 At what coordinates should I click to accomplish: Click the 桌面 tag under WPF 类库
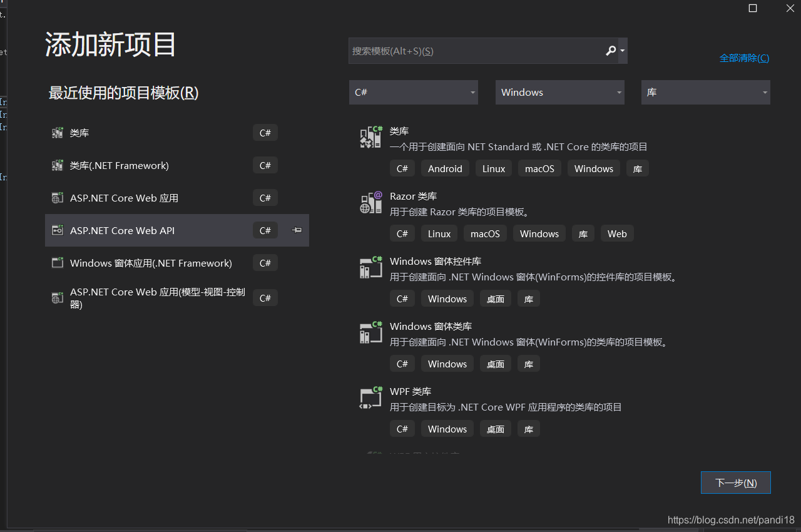[x=496, y=429]
